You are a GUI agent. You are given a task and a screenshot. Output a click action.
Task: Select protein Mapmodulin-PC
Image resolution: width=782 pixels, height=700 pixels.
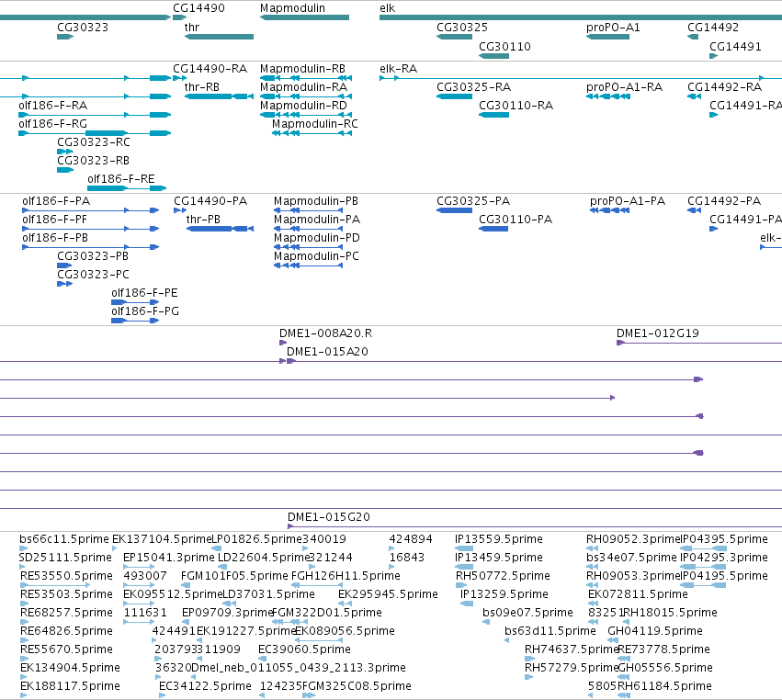(308, 265)
